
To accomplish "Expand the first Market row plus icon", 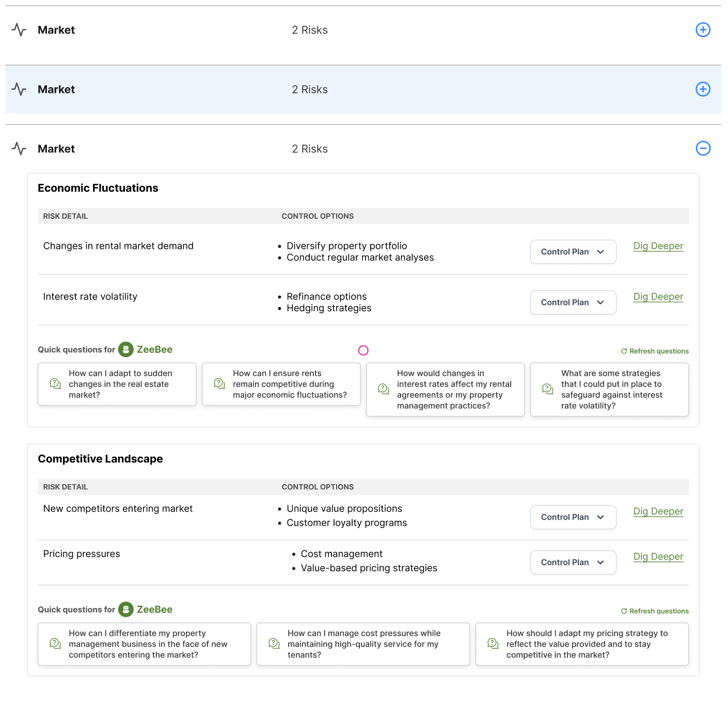I will [703, 30].
